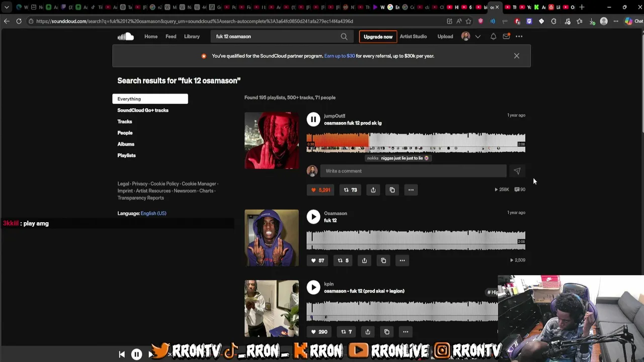Open the Cookie Policy link
This screenshot has width=644, height=362.
click(x=165, y=184)
